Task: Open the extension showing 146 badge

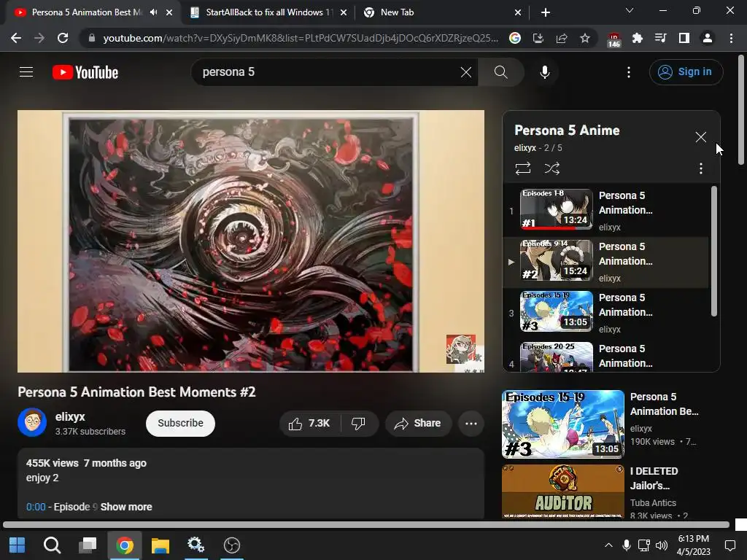Action: coord(614,39)
